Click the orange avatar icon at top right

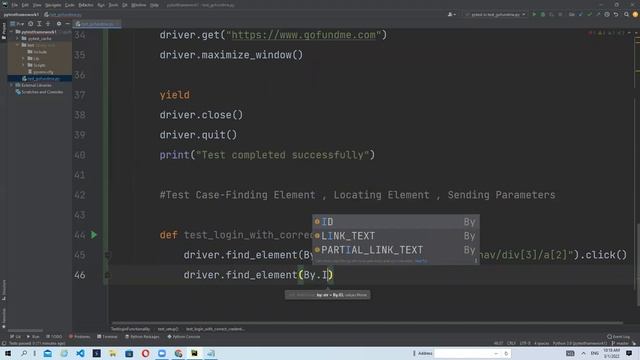pyautogui.click(x=636, y=14)
